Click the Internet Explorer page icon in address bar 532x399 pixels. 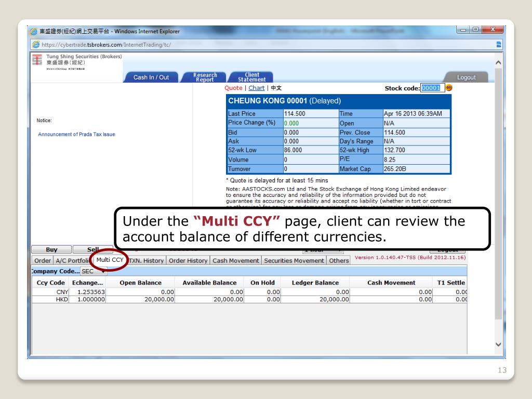tap(36, 45)
